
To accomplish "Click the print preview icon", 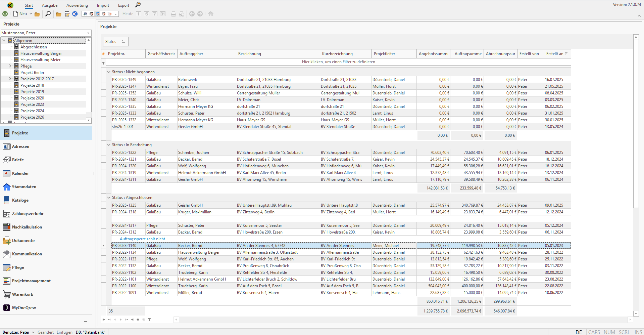I will pyautogui.click(x=182, y=14).
